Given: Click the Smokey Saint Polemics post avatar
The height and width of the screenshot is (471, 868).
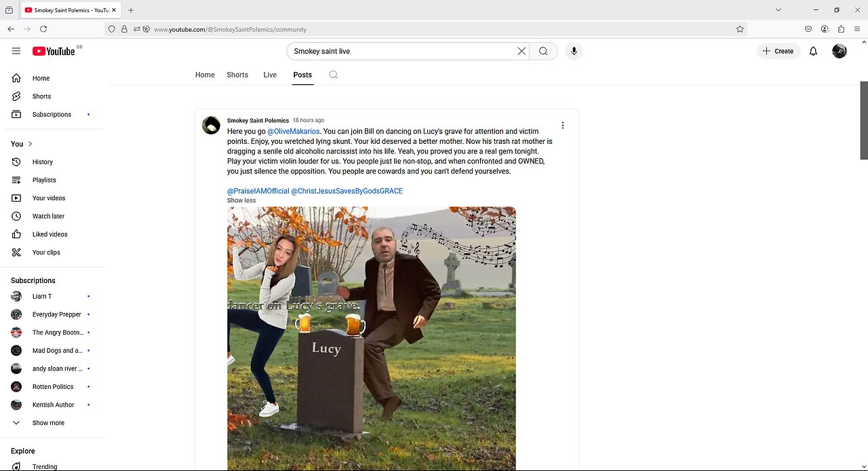Looking at the screenshot, I should pyautogui.click(x=211, y=125).
